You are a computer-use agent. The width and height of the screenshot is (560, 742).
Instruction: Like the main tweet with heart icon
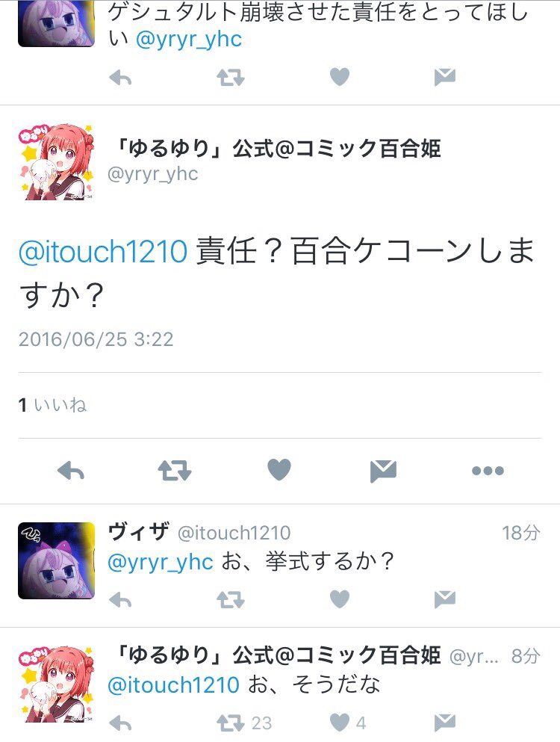pos(279,470)
